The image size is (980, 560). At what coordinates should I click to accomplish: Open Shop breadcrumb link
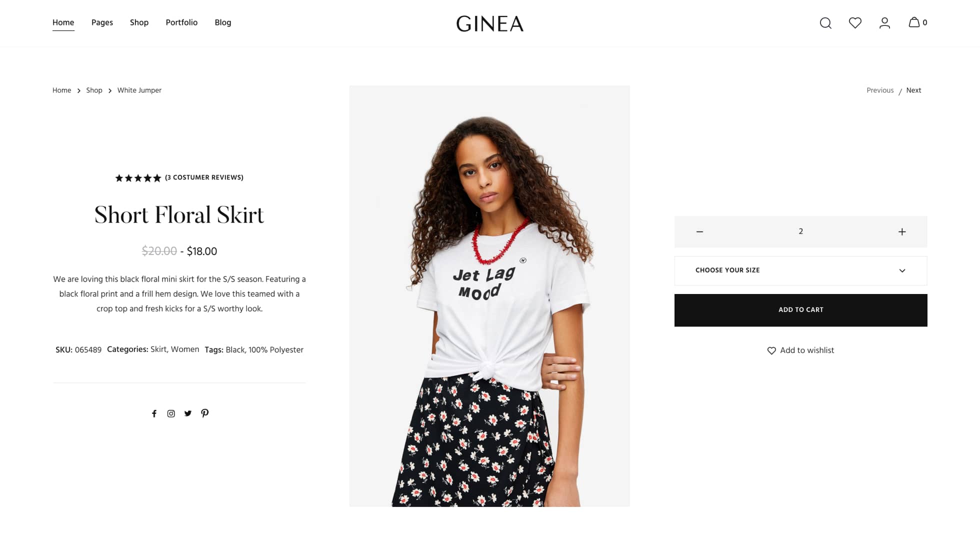click(x=94, y=90)
